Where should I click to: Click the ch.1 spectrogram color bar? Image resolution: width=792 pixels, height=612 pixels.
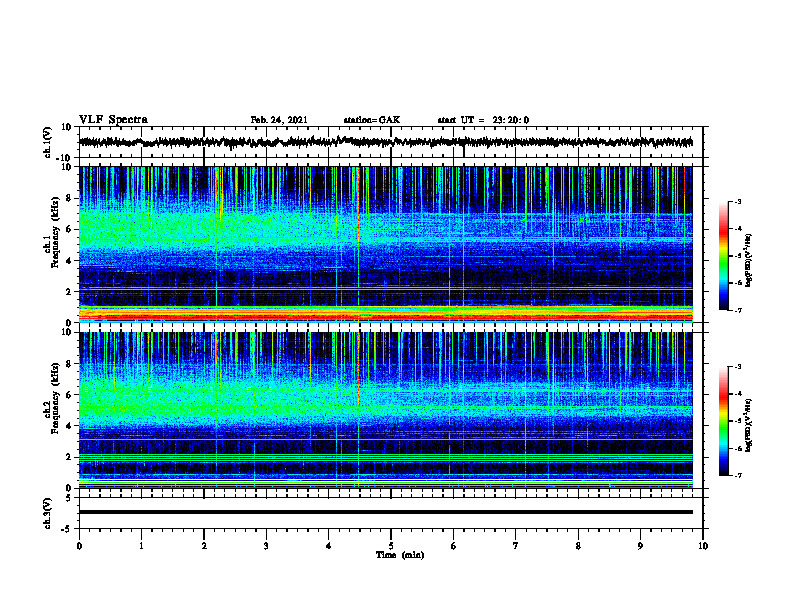pos(723,255)
